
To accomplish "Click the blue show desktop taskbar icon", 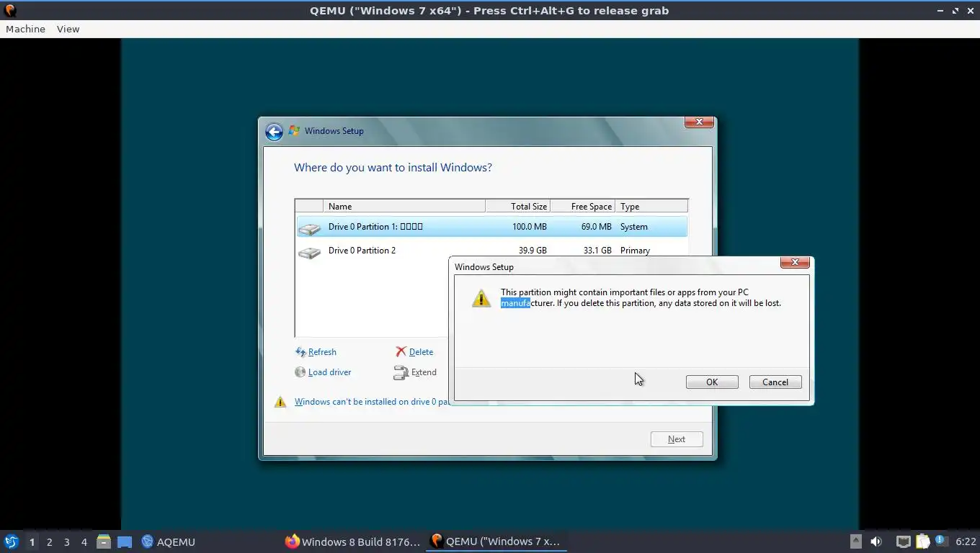I will pos(125,541).
